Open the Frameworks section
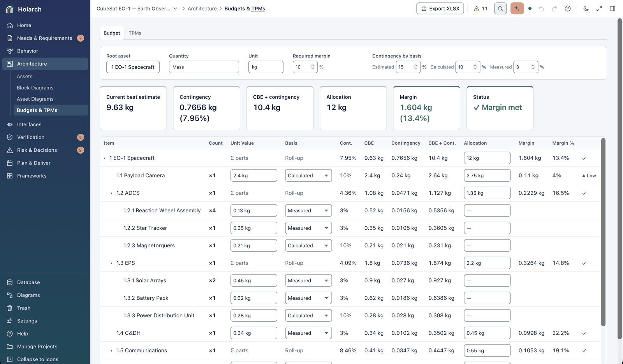 click(x=45, y=176)
